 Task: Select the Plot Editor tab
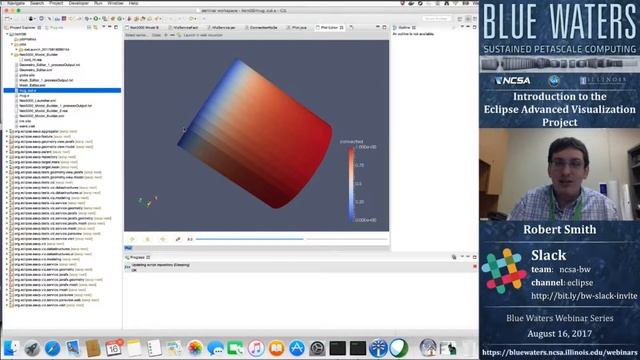point(329,27)
